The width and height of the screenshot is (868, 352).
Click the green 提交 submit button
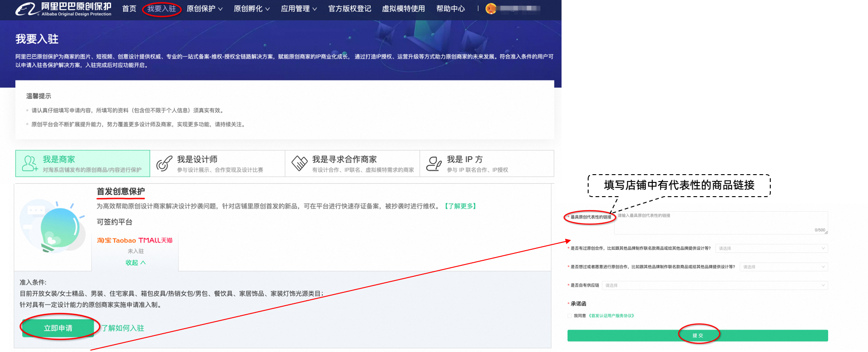(x=698, y=335)
